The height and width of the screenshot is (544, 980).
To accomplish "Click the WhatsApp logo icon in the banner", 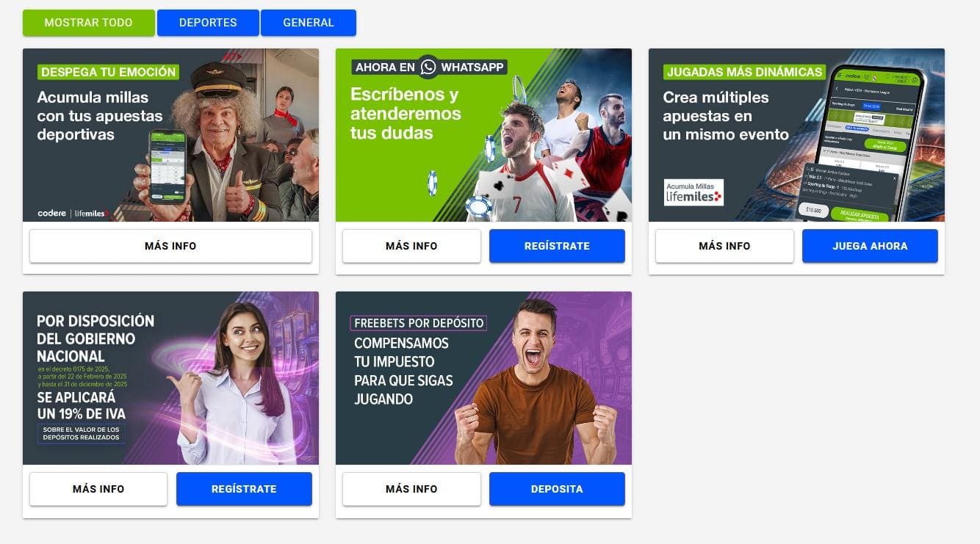I will tap(428, 68).
